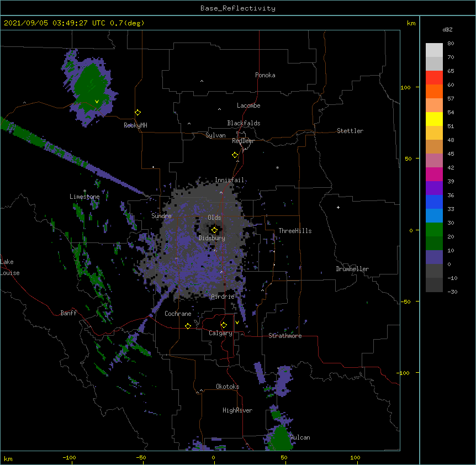Screen dimensions: 476x465
Task: Click the RedDeer city label
Action: pos(243,141)
